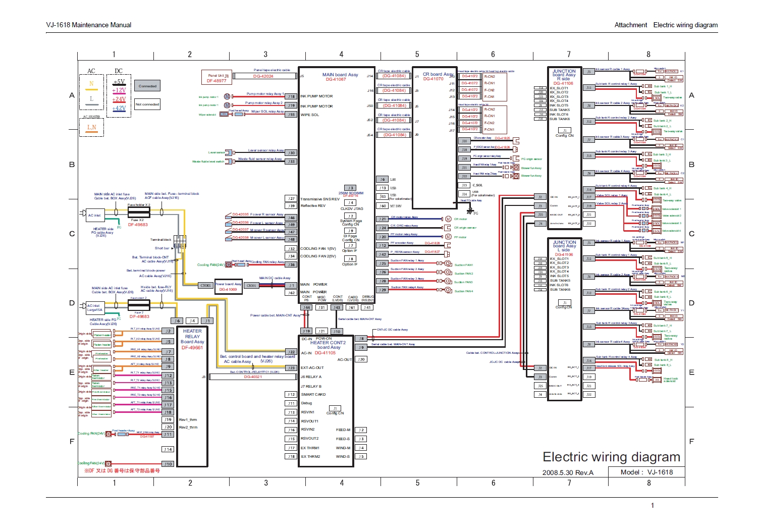Click the frame ground symbol under CR board
This screenshot has height=532, width=758.
[470, 211]
